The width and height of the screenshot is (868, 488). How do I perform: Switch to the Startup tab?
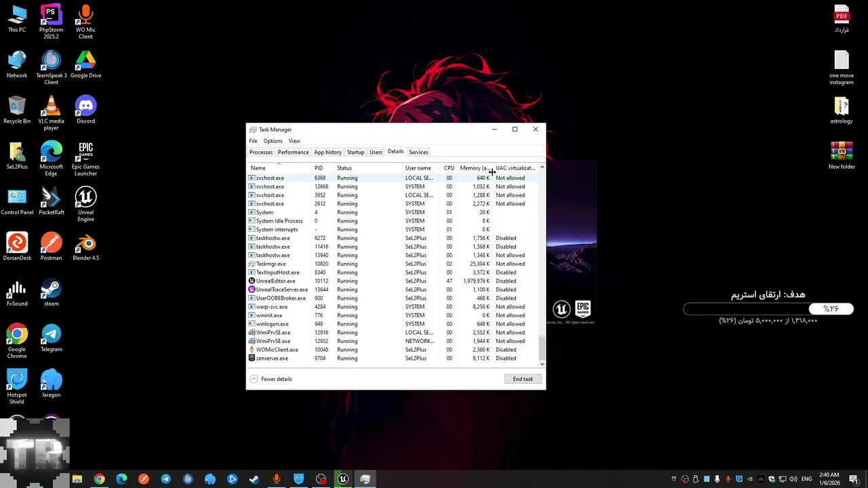355,152
